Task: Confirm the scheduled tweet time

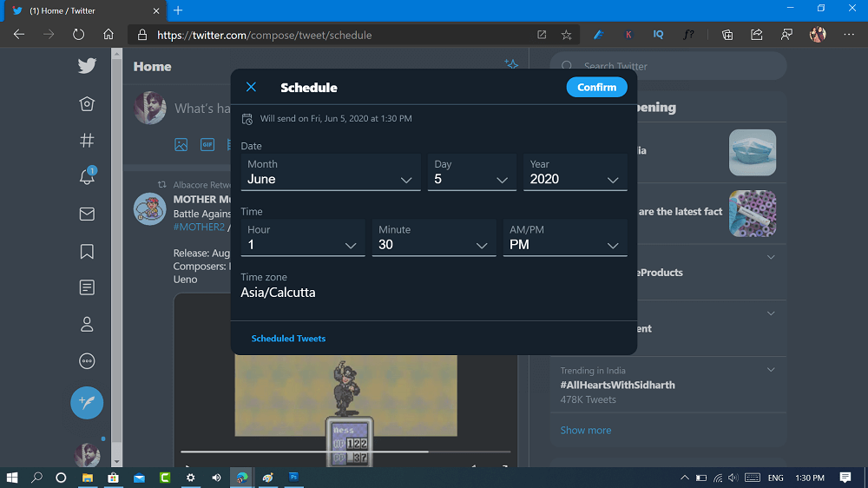Action: [x=597, y=87]
